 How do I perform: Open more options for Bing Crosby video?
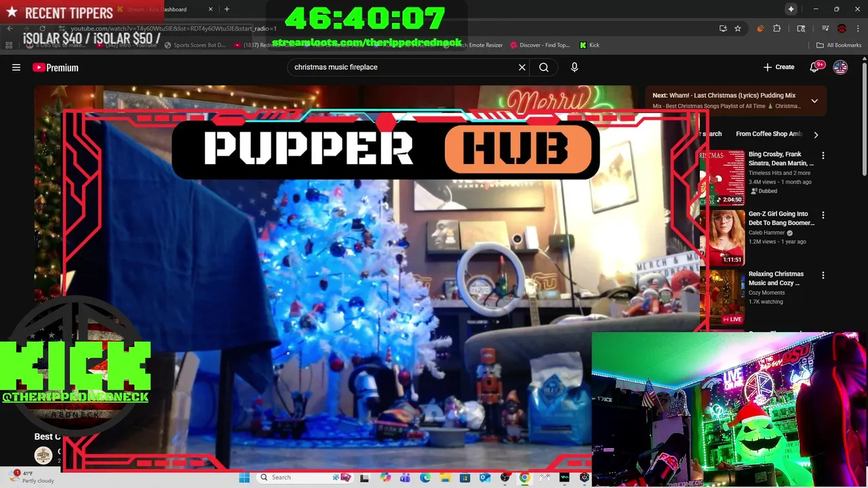pyautogui.click(x=823, y=155)
